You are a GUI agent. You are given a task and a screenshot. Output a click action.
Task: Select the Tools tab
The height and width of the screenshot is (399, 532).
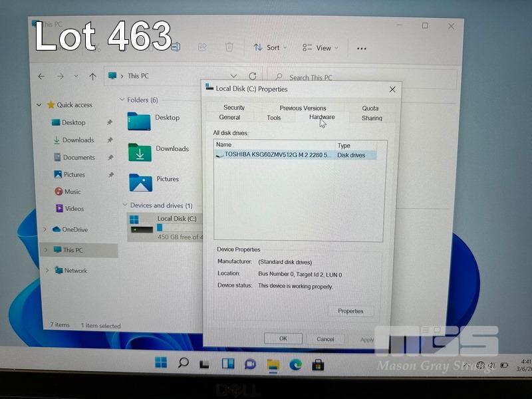(273, 118)
